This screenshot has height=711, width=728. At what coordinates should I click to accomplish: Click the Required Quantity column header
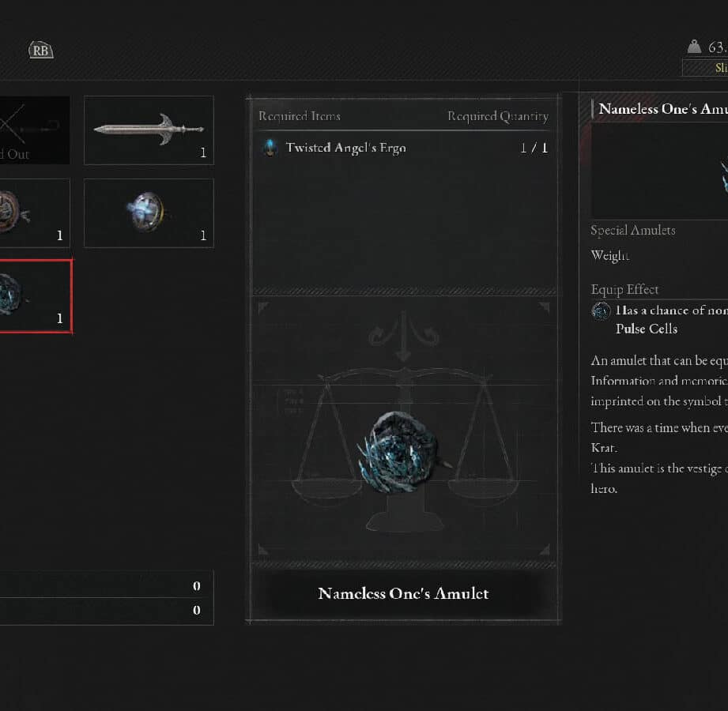(x=498, y=116)
